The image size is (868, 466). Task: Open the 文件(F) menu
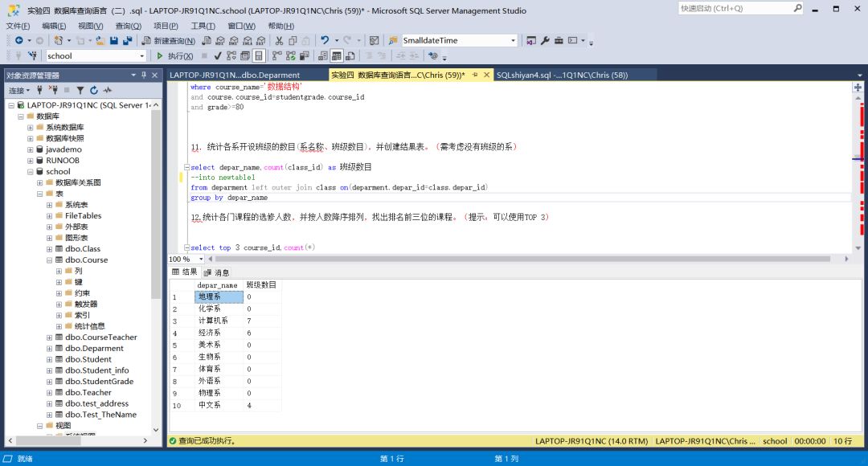[18, 26]
